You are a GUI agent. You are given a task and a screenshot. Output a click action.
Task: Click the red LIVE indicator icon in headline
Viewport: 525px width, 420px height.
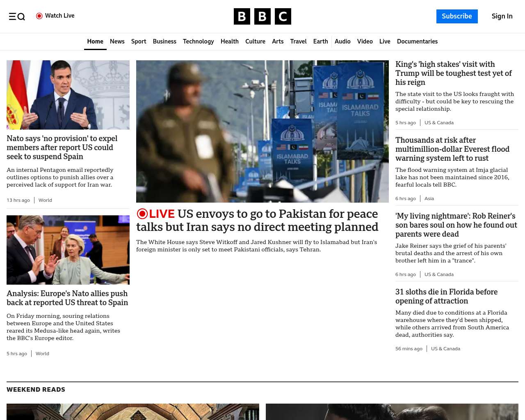(142, 214)
